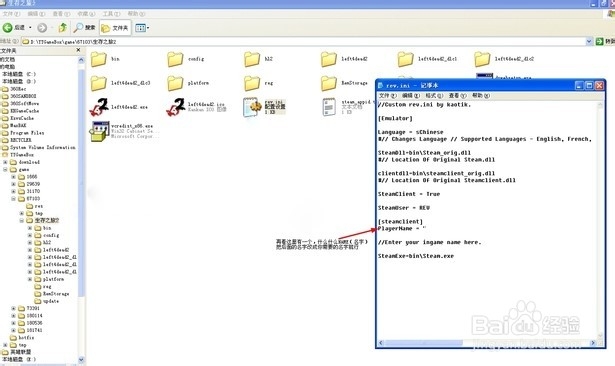
Task: Click the 'SteamClient = True' line
Action: [409, 194]
